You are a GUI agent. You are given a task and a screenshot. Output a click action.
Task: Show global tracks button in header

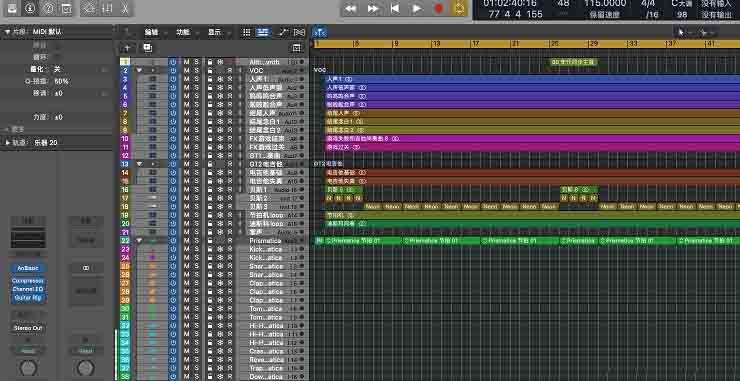pos(296,48)
